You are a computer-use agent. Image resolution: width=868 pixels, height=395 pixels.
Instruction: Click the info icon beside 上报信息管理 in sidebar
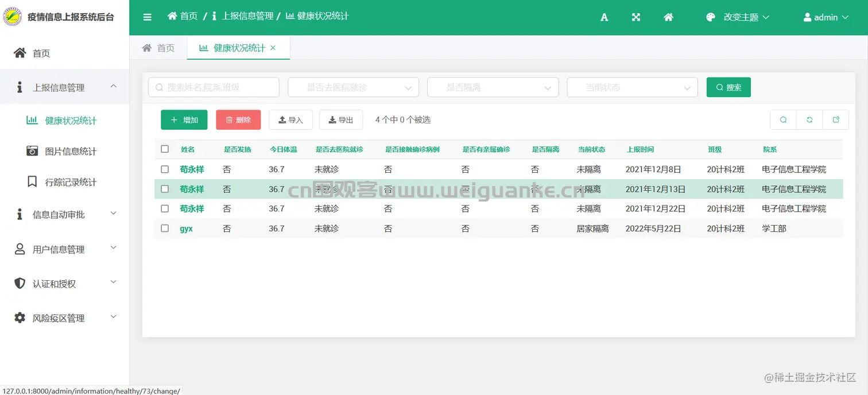pos(20,87)
